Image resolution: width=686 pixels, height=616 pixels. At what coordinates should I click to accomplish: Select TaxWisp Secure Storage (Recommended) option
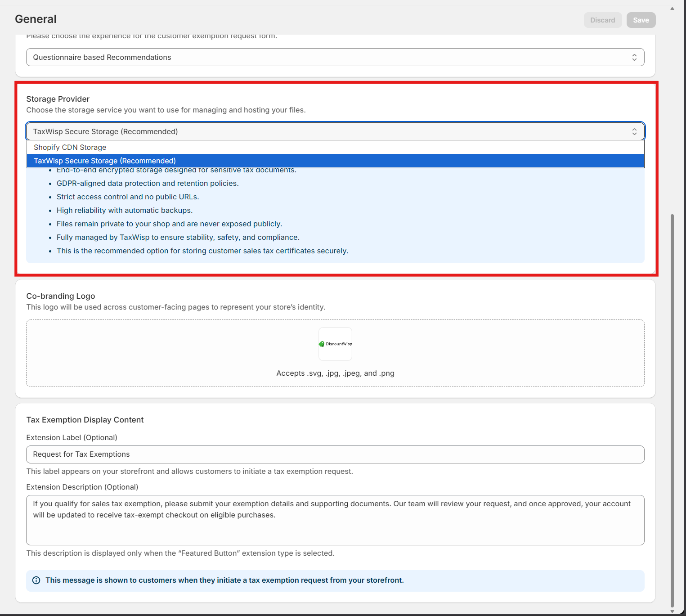[x=336, y=161]
